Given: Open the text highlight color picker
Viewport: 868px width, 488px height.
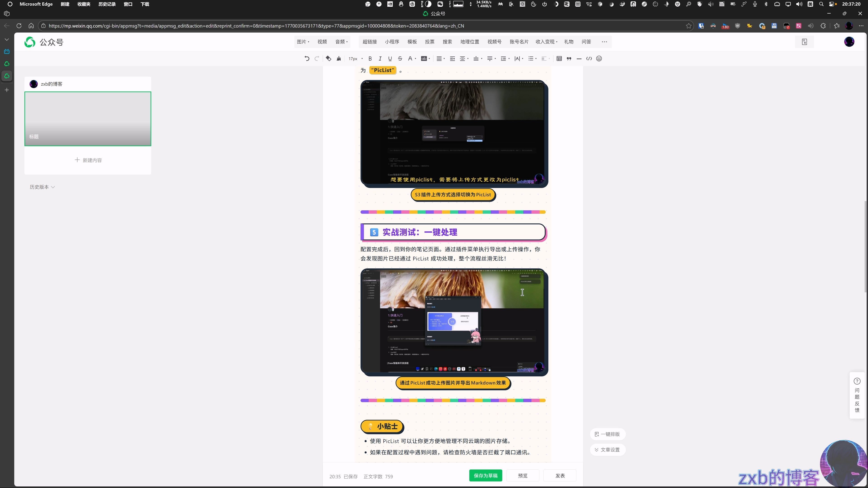Looking at the screenshot, I should click(x=425, y=59).
